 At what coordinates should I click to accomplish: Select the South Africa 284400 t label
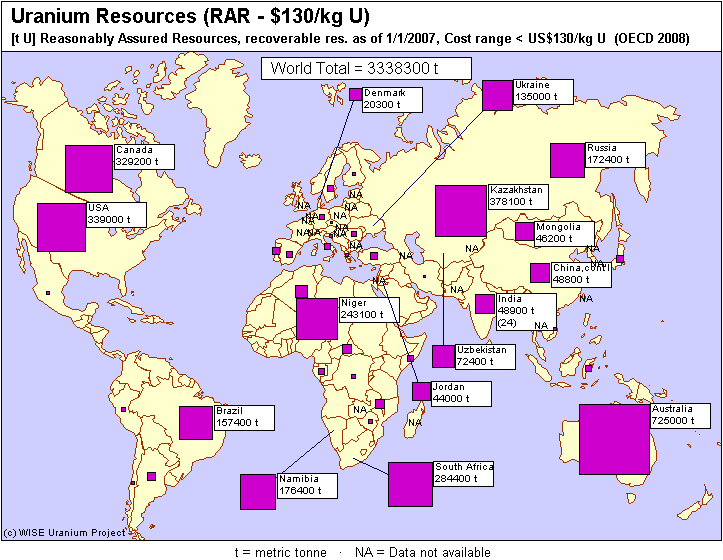tap(463, 474)
